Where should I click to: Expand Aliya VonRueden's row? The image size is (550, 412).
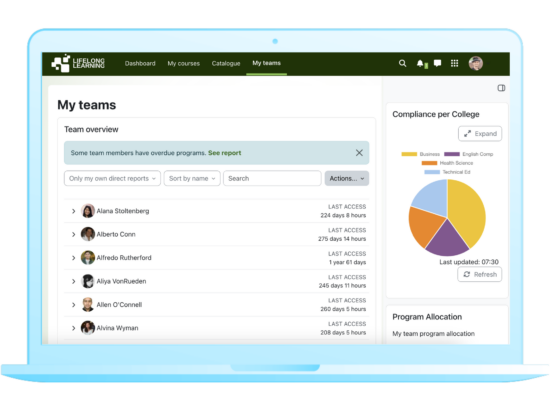[73, 281]
